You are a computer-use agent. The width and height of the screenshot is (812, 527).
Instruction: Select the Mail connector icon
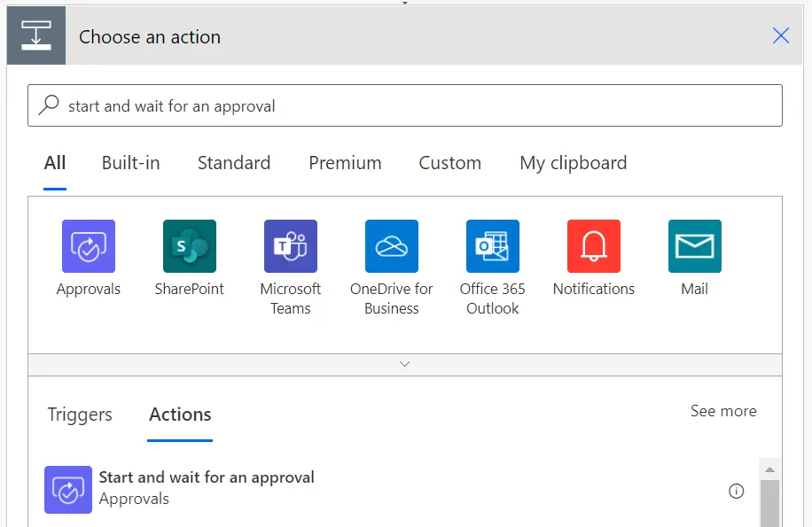[693, 245]
